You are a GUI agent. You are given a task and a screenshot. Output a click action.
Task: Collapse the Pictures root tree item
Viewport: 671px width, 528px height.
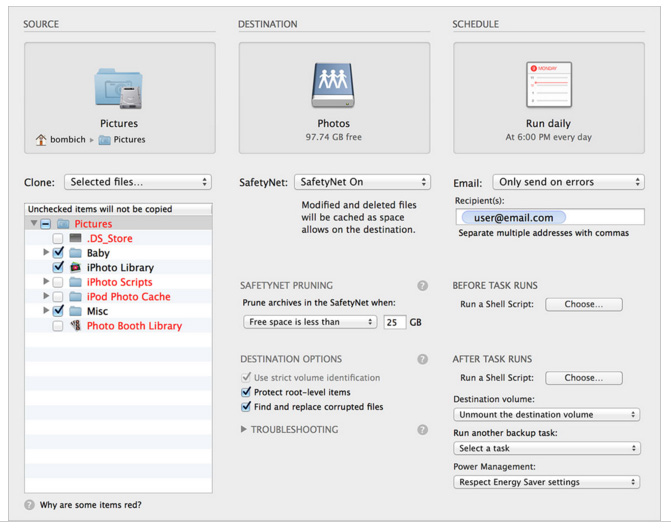[34, 223]
